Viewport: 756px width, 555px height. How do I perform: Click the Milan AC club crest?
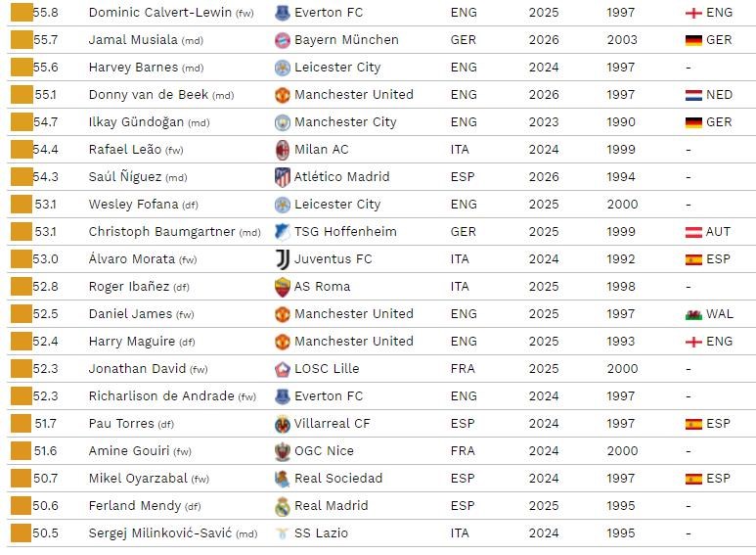[283, 150]
